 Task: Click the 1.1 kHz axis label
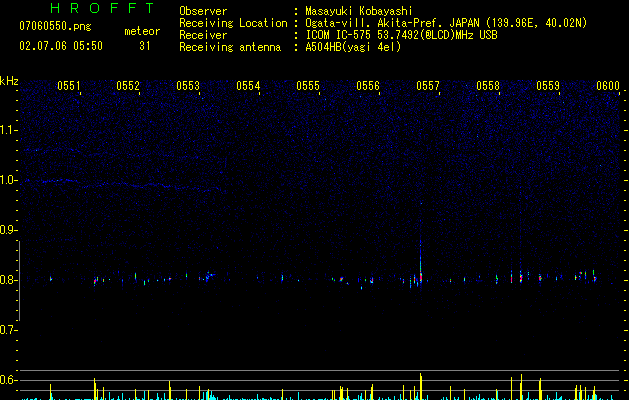tap(9, 130)
